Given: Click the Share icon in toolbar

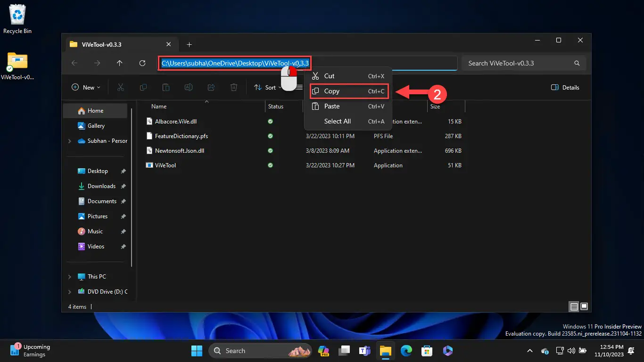Looking at the screenshot, I should click(211, 87).
